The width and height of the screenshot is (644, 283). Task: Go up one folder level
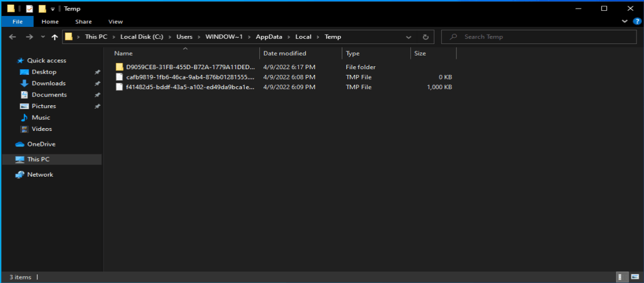coord(54,37)
